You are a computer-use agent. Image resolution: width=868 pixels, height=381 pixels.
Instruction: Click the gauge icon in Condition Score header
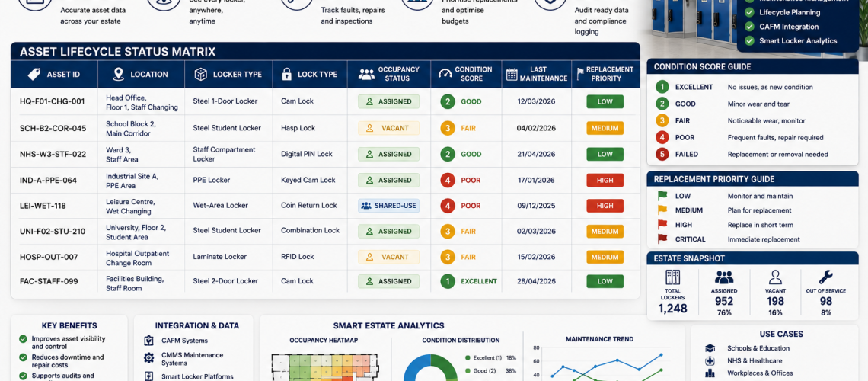[445, 74]
